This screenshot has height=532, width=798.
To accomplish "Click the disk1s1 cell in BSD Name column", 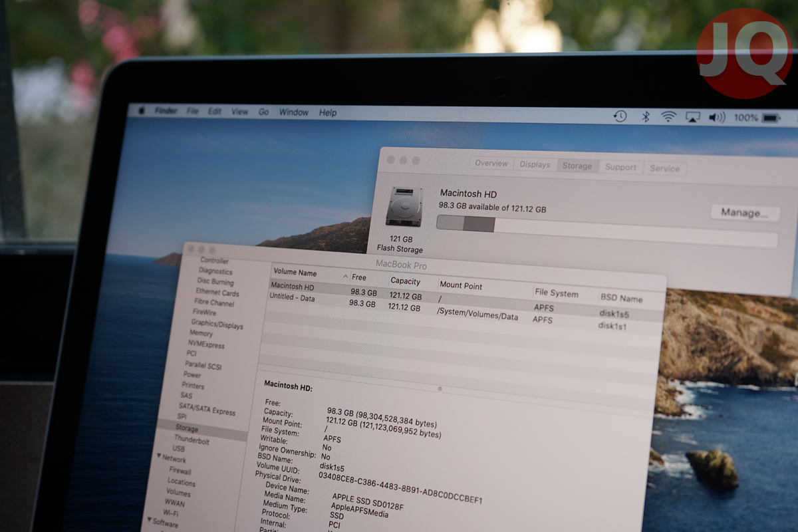I will pos(612,326).
